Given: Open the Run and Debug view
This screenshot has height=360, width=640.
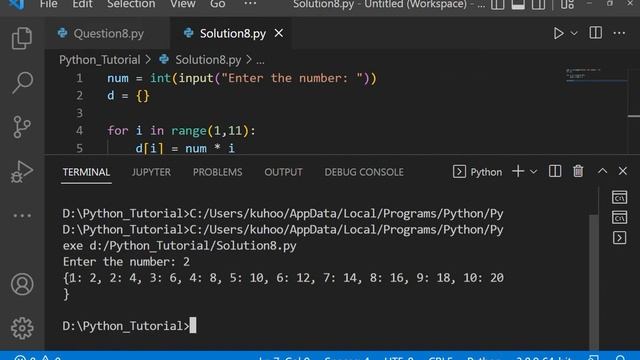Looking at the screenshot, I should [x=22, y=171].
